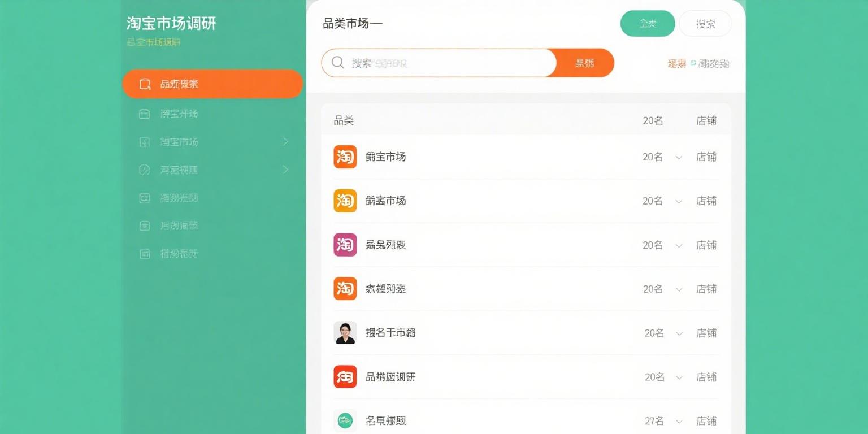
Task: Open the sidebar menu item with the shield icon
Action: [x=212, y=170]
